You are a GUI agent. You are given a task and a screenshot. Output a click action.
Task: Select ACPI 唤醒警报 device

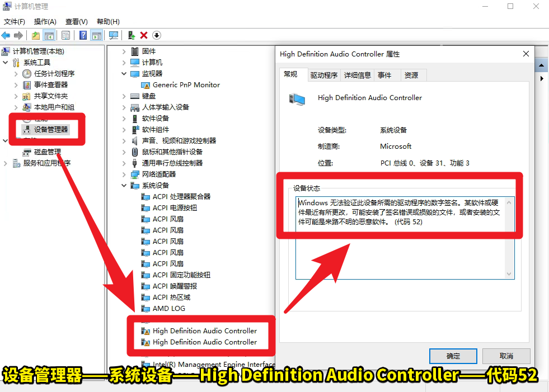coord(175,286)
